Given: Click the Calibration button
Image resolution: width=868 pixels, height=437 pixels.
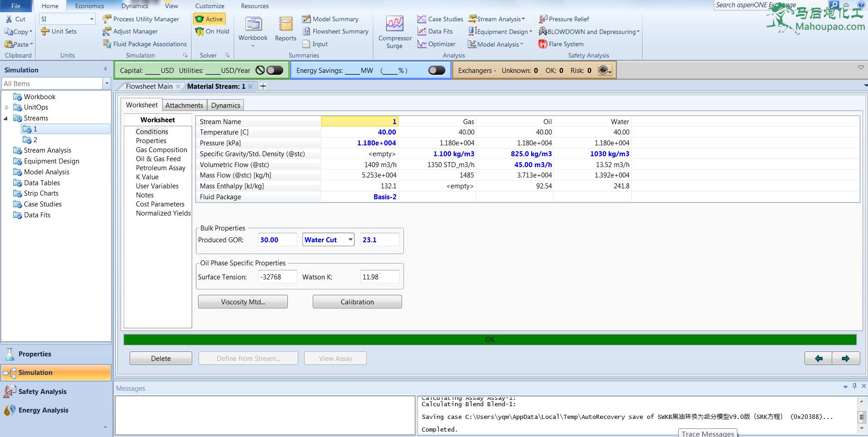Looking at the screenshot, I should [357, 302].
